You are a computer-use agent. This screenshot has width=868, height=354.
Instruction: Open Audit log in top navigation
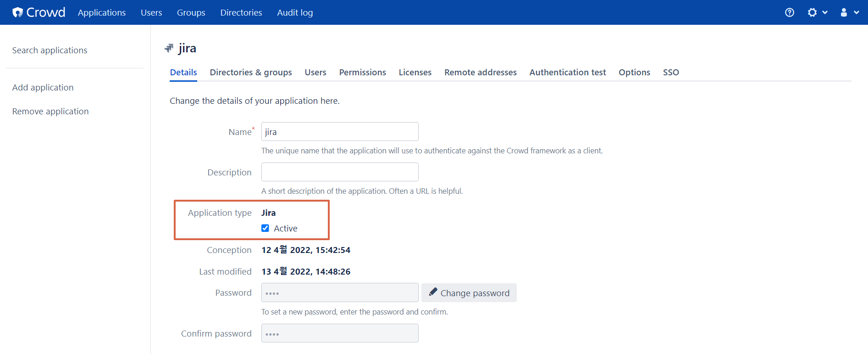[295, 12]
